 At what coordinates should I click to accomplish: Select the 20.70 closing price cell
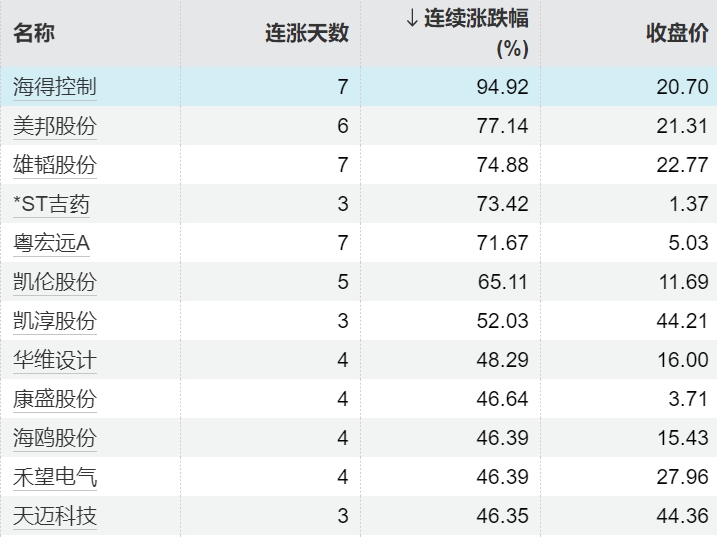682,87
